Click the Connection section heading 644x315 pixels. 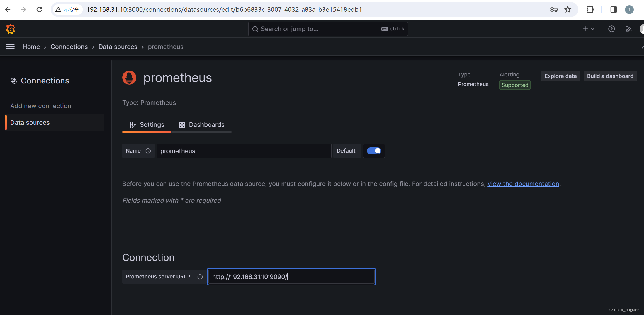pyautogui.click(x=148, y=258)
